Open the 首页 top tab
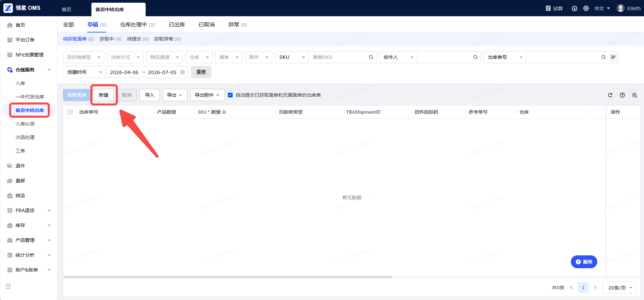Screen dimensions: 644x300 (x=66, y=9)
